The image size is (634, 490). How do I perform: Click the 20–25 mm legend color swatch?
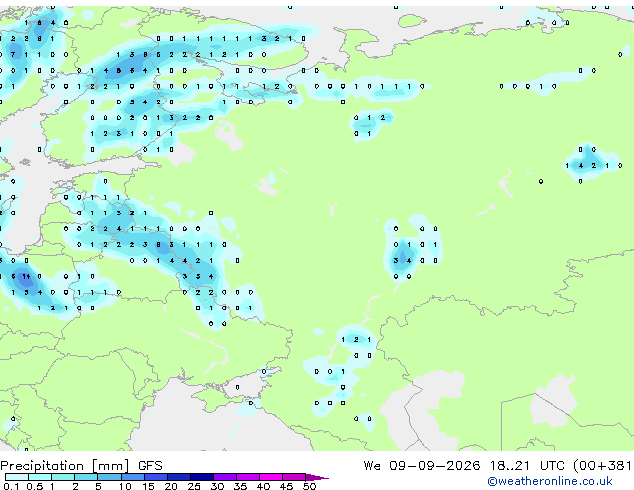tap(179, 477)
